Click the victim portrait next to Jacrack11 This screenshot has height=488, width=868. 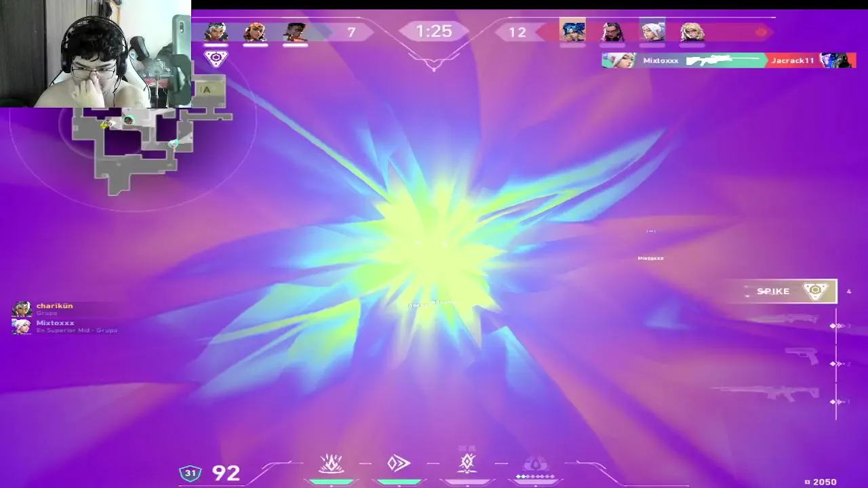[837, 60]
